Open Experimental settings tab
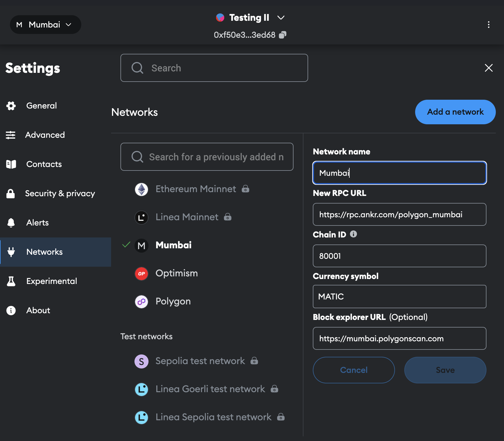504x441 pixels. click(56, 281)
